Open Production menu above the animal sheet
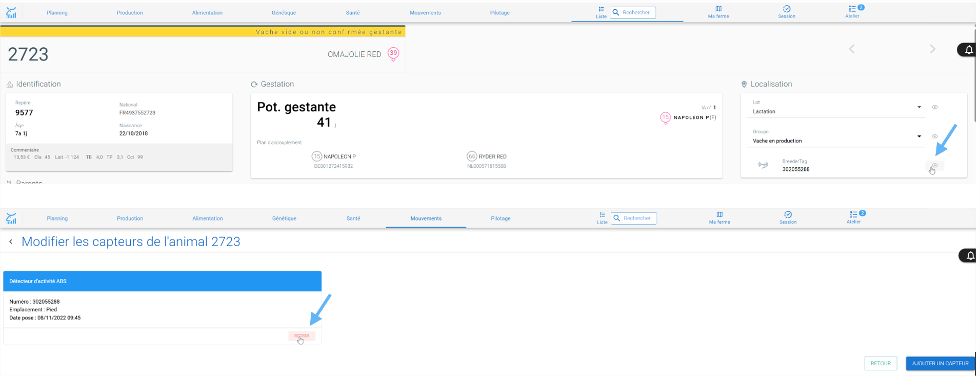 tap(130, 13)
